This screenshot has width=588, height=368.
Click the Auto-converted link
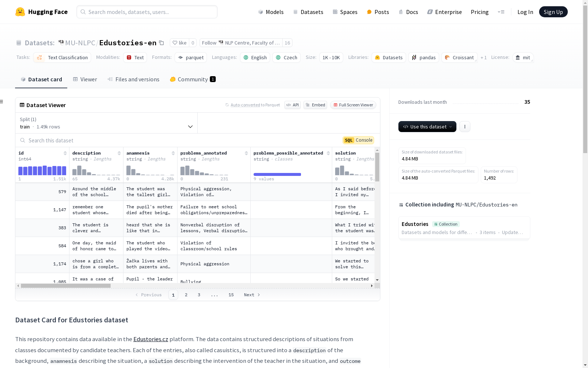pos(245,105)
